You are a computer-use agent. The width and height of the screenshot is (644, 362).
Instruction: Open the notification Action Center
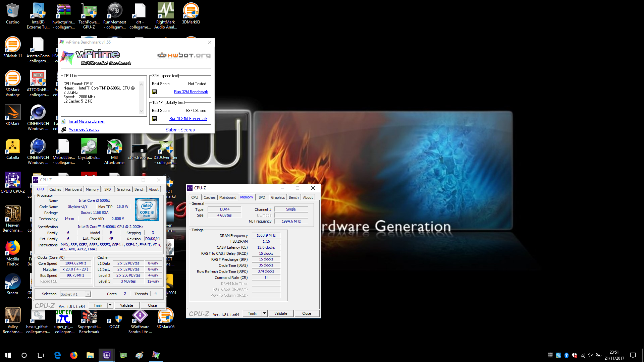click(x=633, y=355)
